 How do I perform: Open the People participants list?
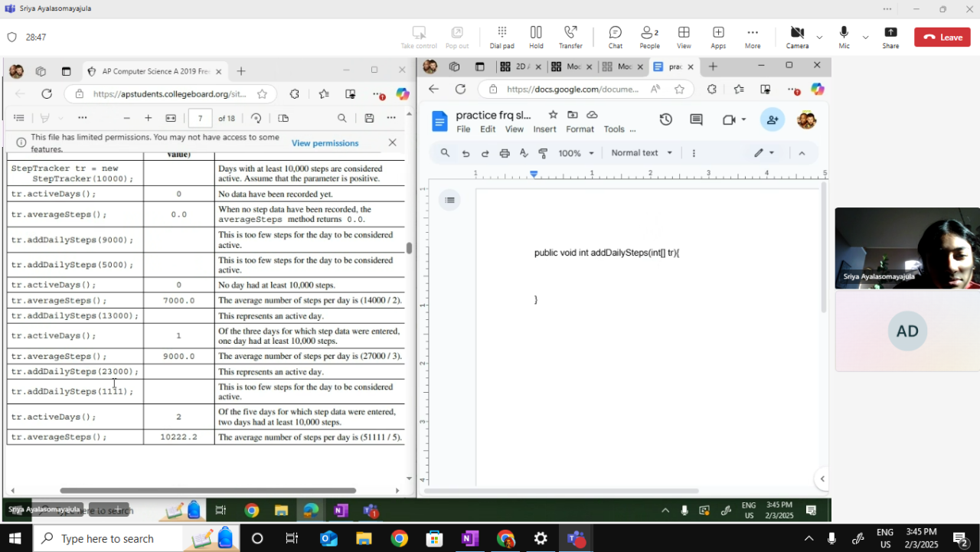649,36
